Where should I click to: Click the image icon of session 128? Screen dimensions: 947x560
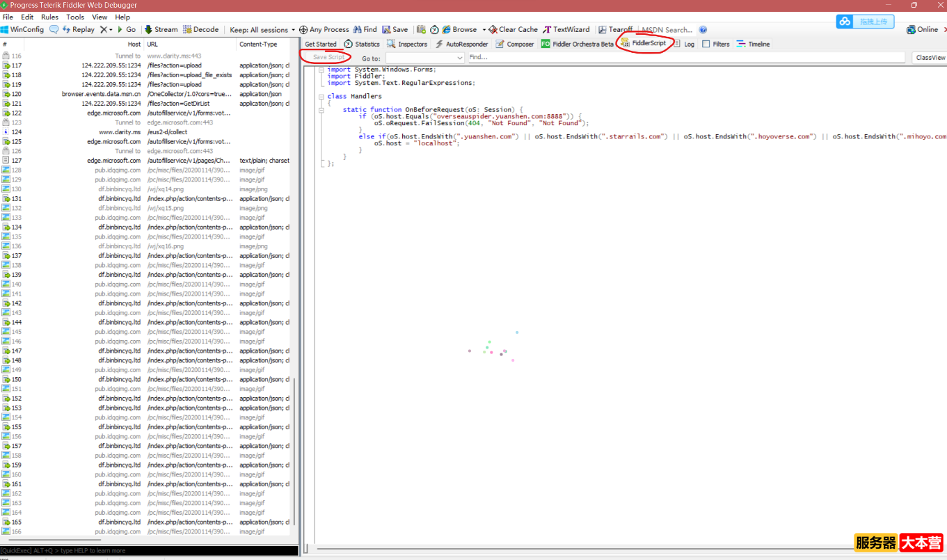pyautogui.click(x=6, y=170)
